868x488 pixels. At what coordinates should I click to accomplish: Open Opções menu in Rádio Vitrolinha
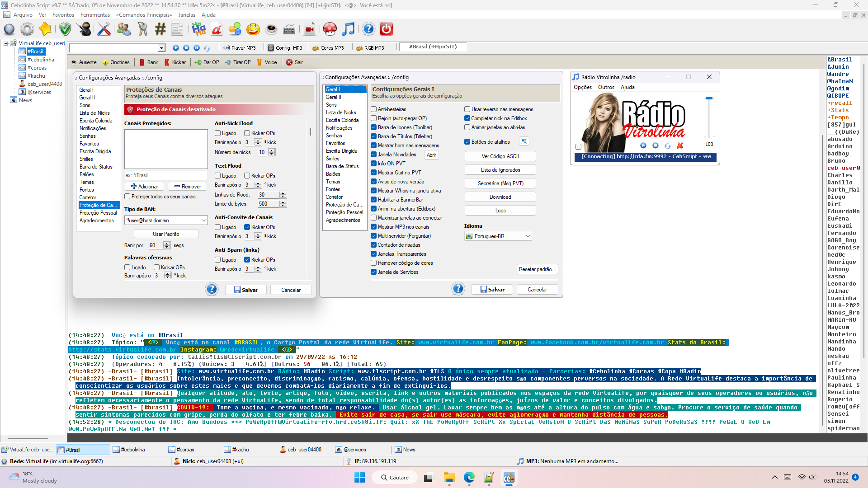583,87
